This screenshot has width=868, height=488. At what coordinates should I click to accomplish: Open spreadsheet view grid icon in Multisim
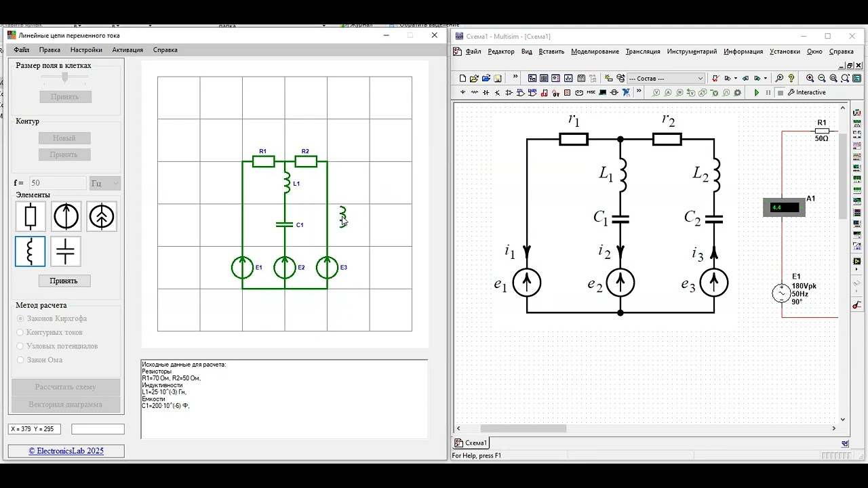(x=544, y=79)
